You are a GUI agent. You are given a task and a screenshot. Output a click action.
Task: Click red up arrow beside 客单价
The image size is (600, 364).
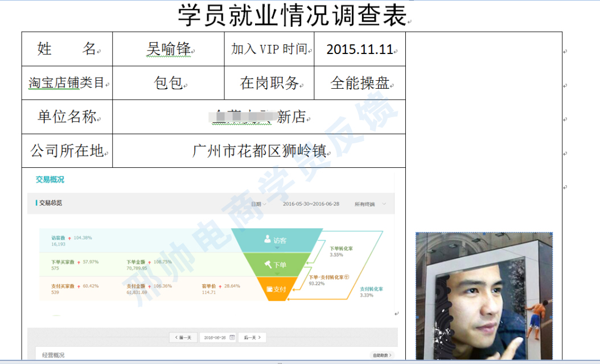[x=221, y=286]
